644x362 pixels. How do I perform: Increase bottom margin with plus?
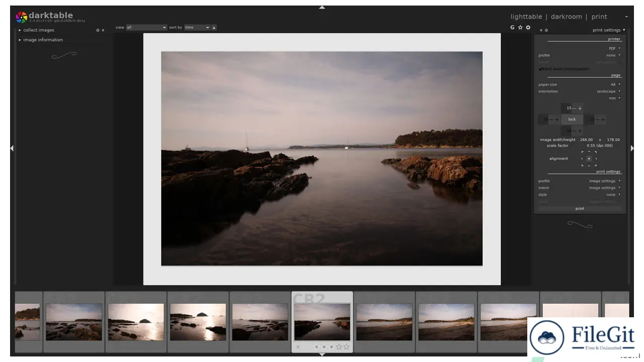click(580, 131)
